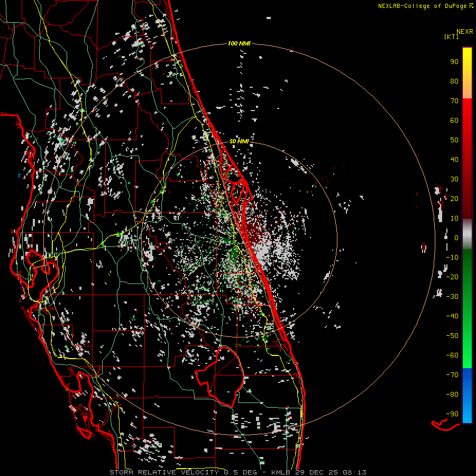The height and width of the screenshot is (476, 476).
Task: Click the -10 value on the velocity scale
Action: pos(452,258)
